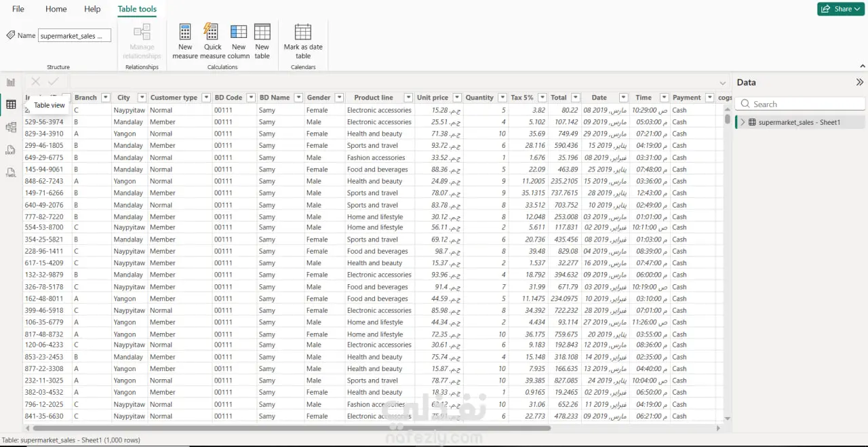Click the Share button
Image resolution: width=868 pixels, height=447 pixels.
[x=840, y=9]
